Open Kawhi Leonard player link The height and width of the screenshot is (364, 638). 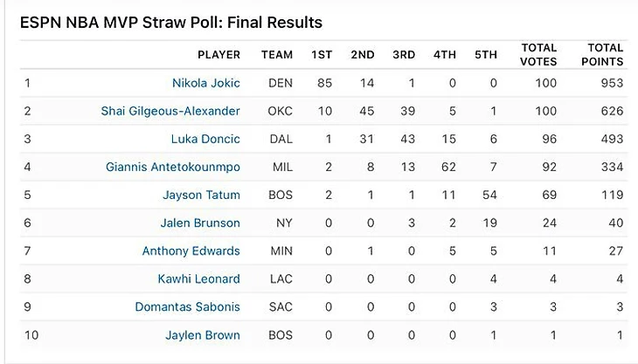pos(198,278)
